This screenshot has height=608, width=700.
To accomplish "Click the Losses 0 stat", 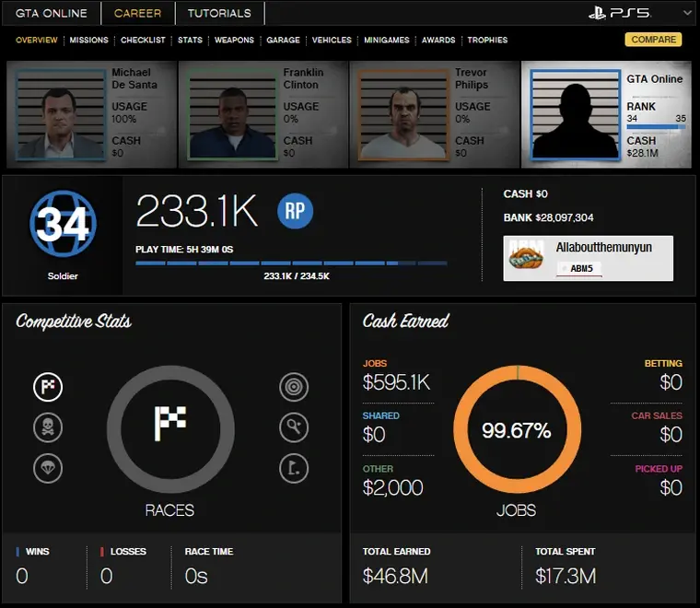I will [x=107, y=576].
